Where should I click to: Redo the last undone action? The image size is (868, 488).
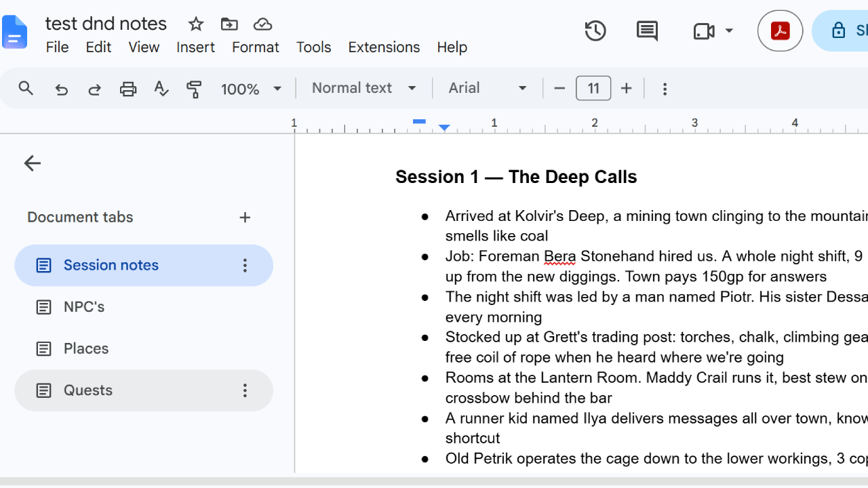[x=94, y=89]
